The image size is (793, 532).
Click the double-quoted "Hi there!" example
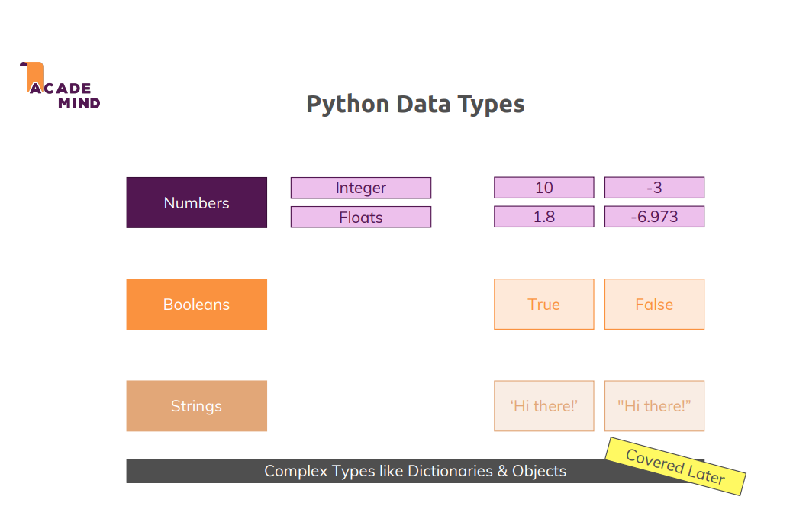coord(654,406)
